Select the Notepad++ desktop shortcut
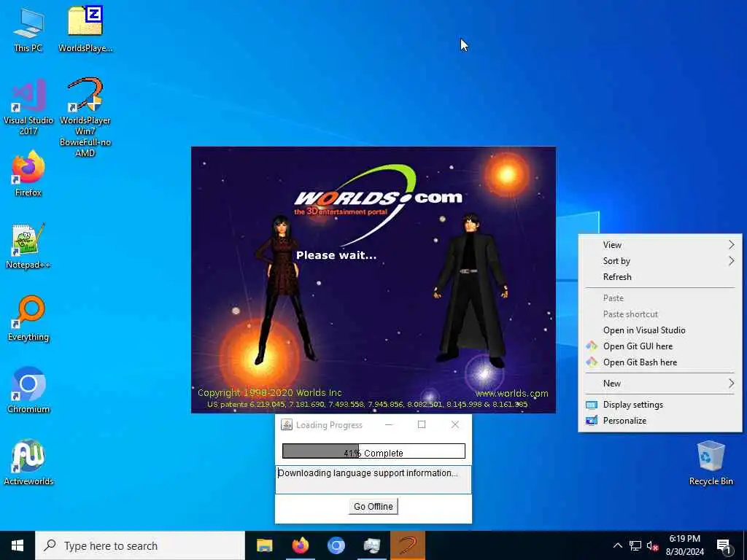 click(x=28, y=246)
